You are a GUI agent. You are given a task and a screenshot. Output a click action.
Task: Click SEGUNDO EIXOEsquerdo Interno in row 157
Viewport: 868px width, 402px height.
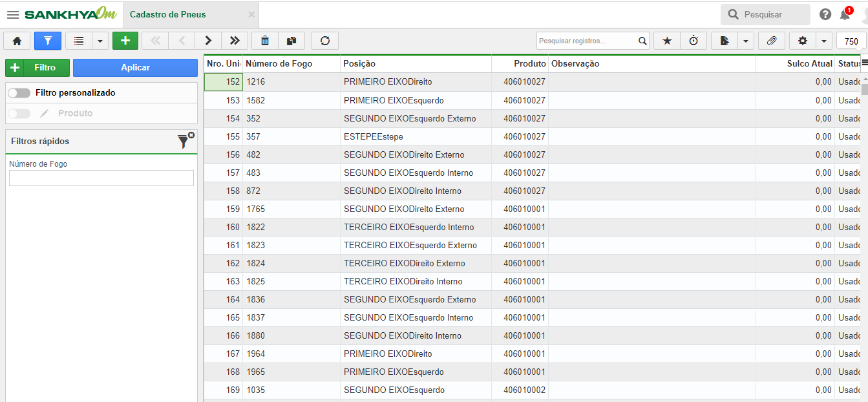(416, 173)
